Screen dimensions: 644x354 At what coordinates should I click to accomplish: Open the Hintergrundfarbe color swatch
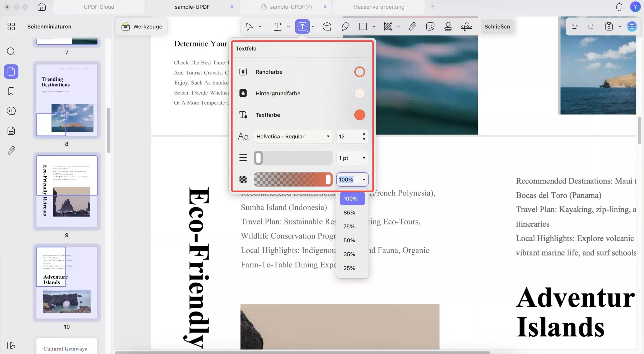pos(359,93)
